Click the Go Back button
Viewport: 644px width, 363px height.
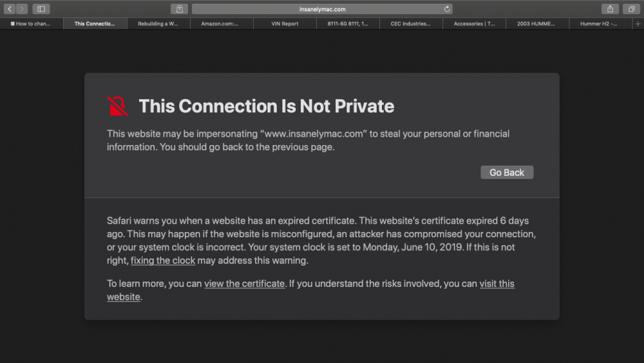507,173
